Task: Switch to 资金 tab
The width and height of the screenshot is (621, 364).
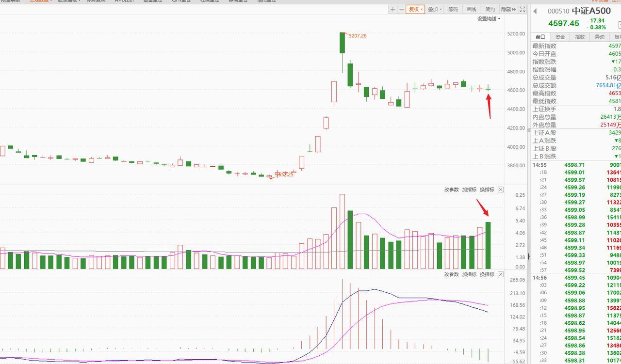Action: click(x=560, y=37)
